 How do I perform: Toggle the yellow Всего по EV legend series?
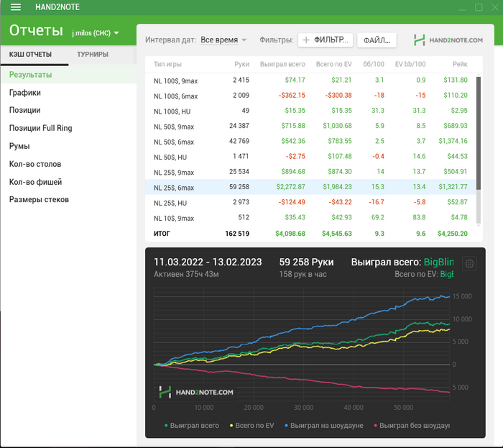251,426
